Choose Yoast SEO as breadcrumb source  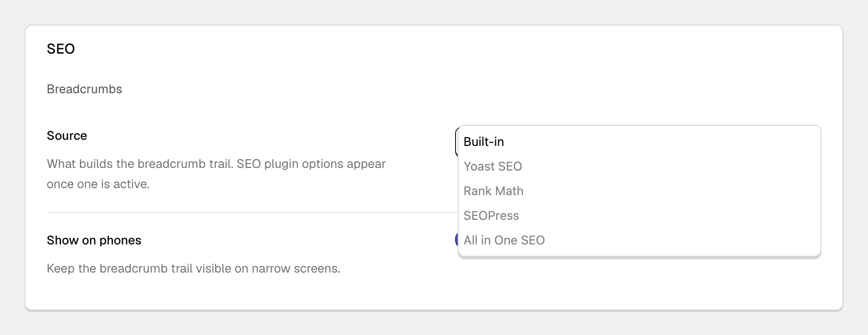coord(639,166)
